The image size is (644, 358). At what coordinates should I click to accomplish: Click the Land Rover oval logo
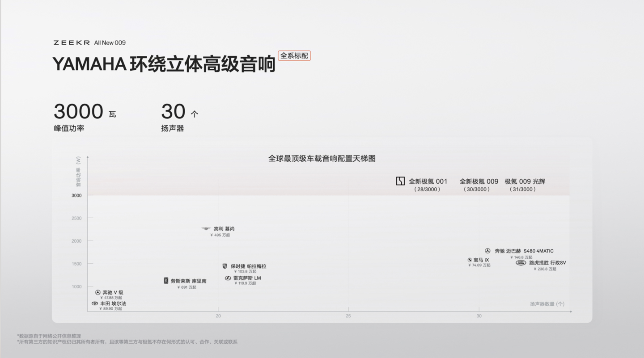(521, 263)
